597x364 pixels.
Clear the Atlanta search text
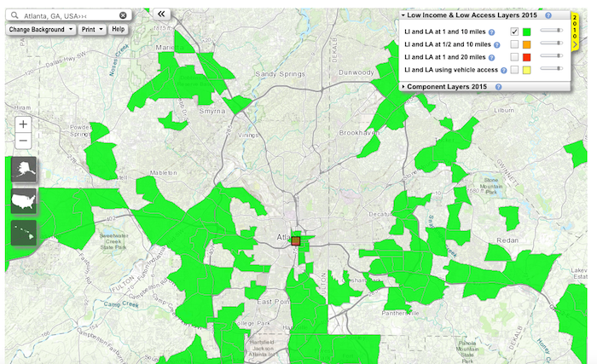[123, 15]
